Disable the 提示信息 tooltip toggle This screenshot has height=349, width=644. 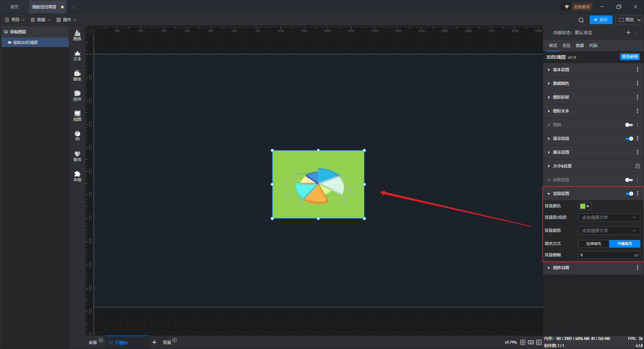629,139
